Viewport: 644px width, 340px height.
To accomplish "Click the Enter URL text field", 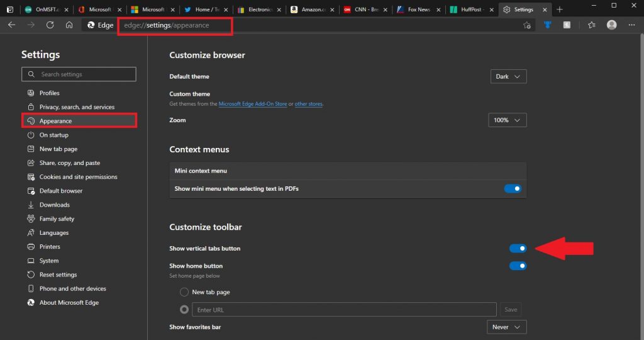I will pos(344,310).
